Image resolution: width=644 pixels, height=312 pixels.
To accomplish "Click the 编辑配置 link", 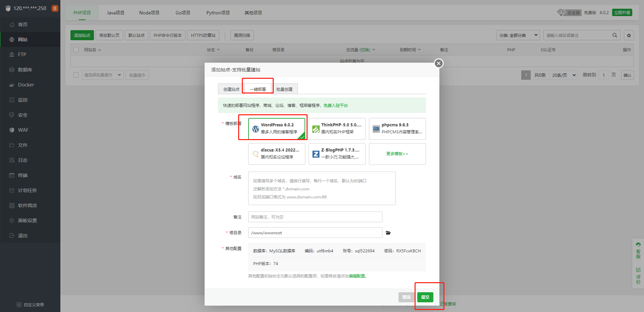I will 357,276.
